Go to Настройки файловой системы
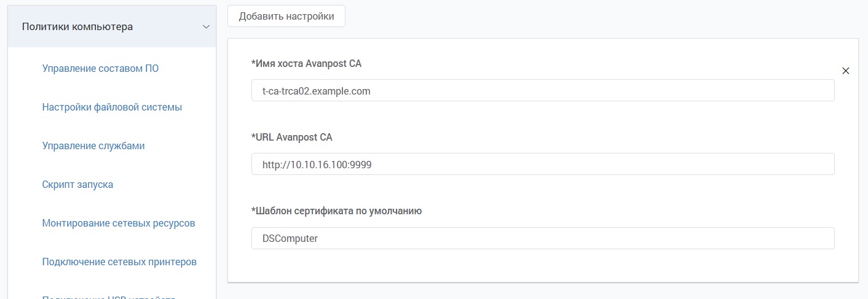The height and width of the screenshot is (299, 868). [112, 107]
